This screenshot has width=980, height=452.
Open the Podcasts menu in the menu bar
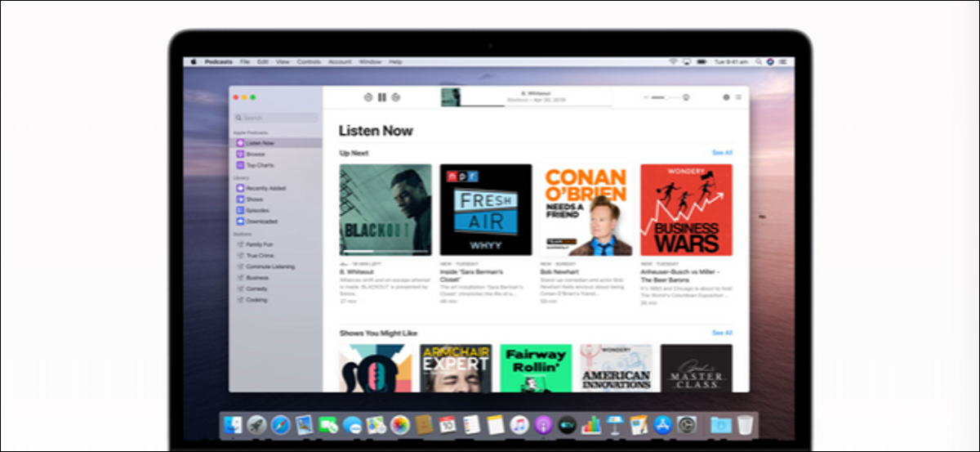(x=219, y=61)
